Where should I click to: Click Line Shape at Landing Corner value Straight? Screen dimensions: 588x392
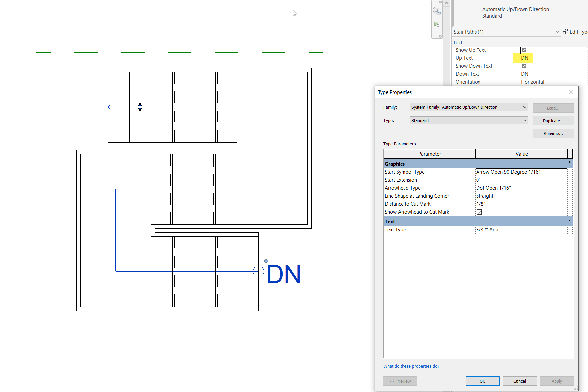(521, 196)
